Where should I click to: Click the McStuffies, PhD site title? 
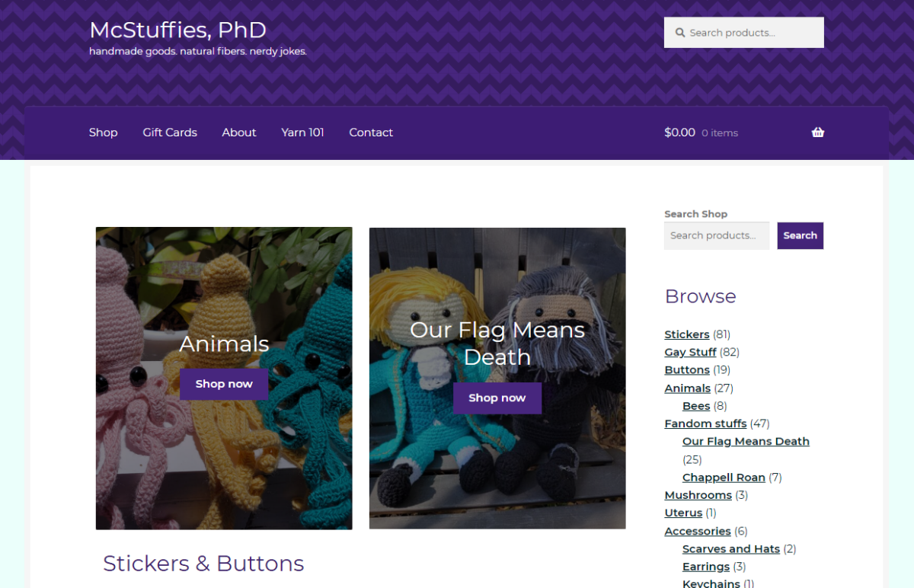pos(177,30)
